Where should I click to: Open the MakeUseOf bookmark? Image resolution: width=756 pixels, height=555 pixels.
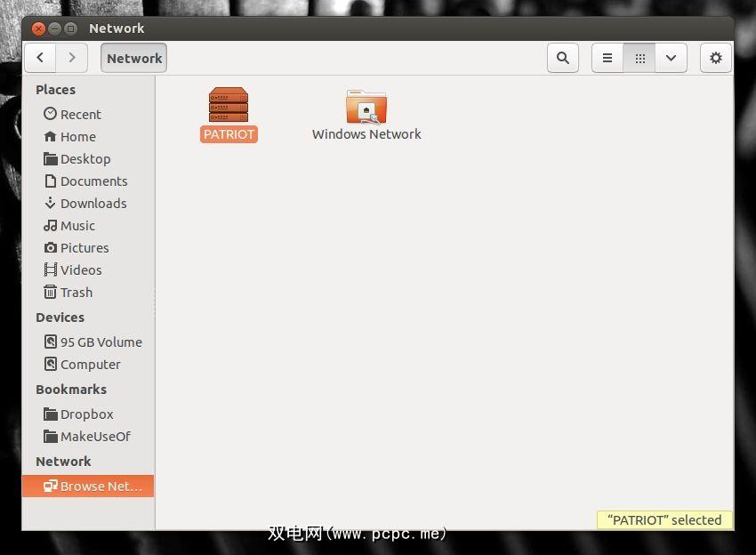[x=88, y=436]
